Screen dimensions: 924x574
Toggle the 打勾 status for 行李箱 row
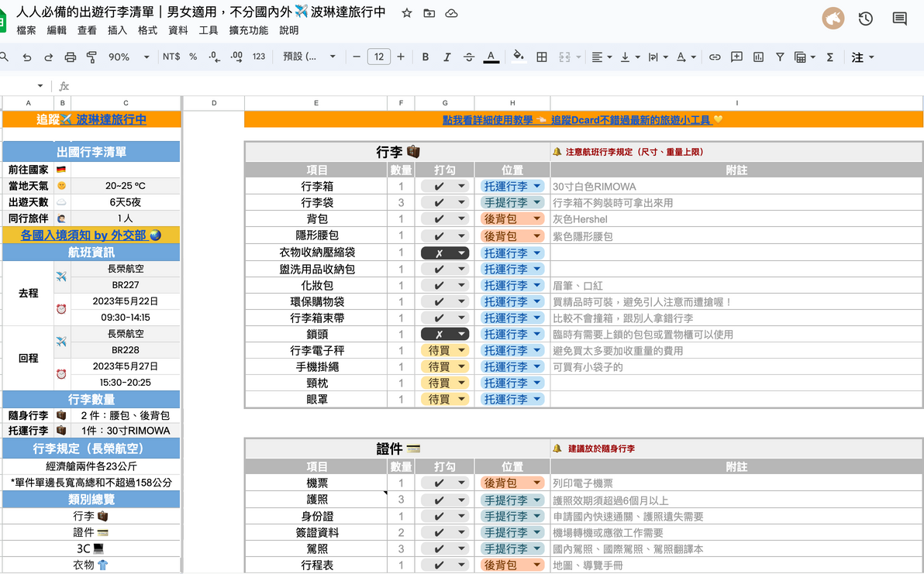[445, 186]
